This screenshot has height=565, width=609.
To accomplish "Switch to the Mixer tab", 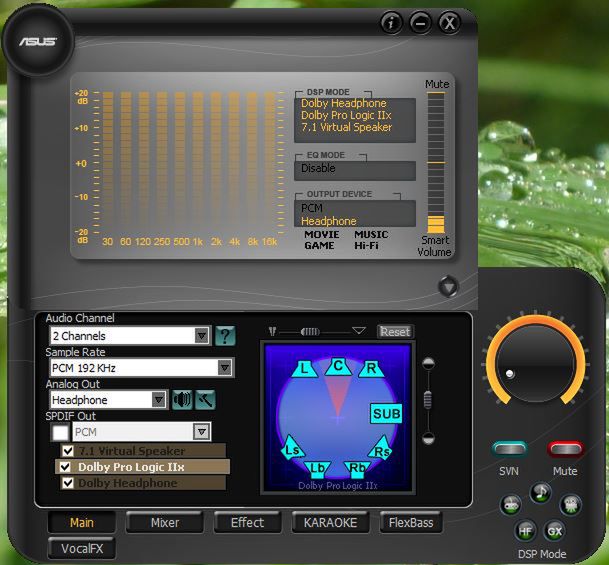I will (x=165, y=523).
